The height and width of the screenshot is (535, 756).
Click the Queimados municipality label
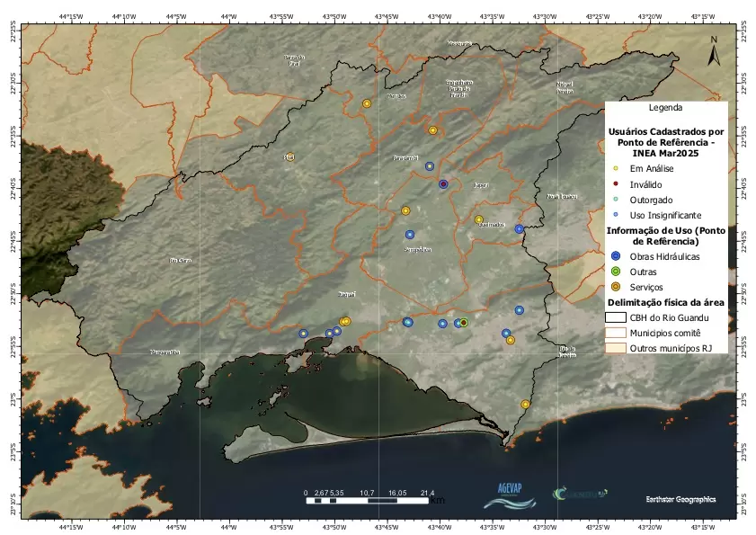pyautogui.click(x=490, y=225)
